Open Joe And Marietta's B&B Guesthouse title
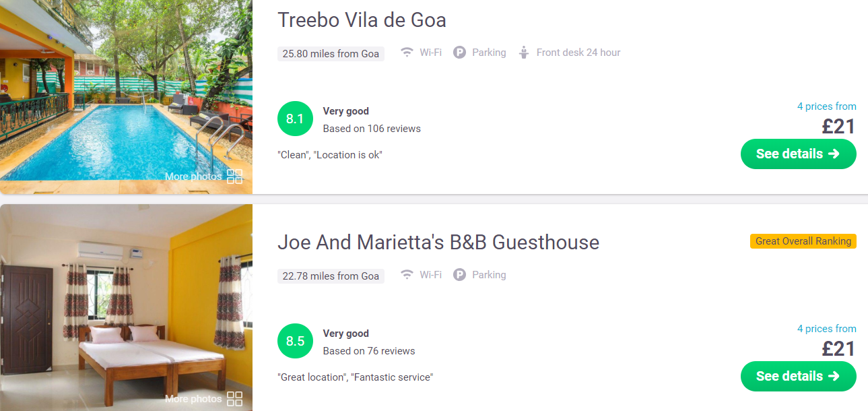 438,243
